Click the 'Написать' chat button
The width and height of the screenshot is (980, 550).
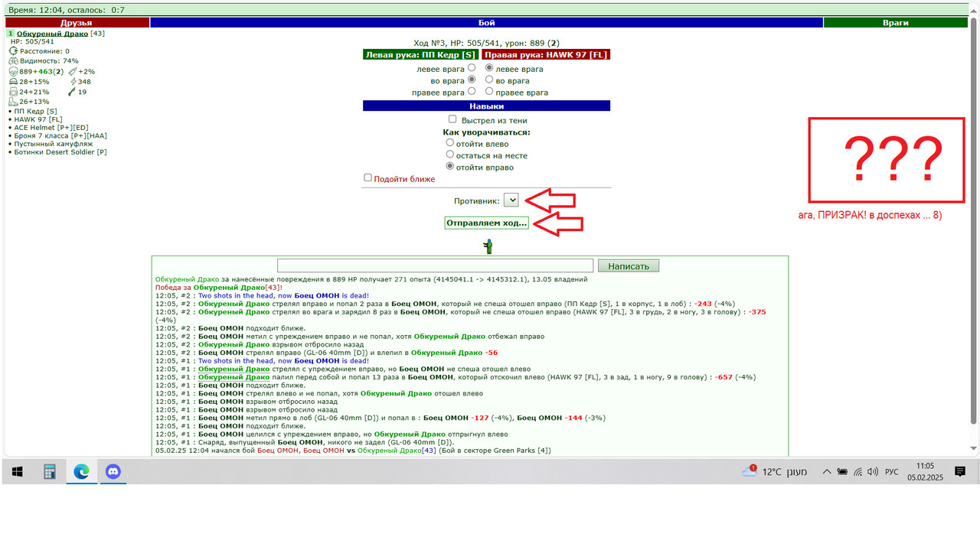(628, 266)
